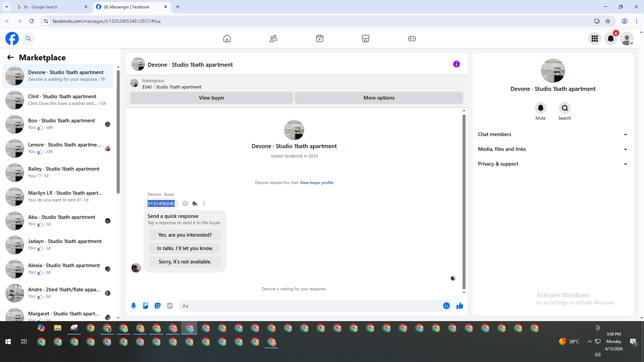The width and height of the screenshot is (644, 362).
Task: Send a thumbs-up like
Action: [460, 306]
